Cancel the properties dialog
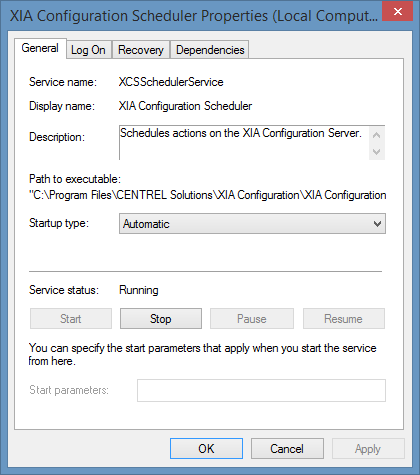Screen dimensions: 420x475 point(287,449)
